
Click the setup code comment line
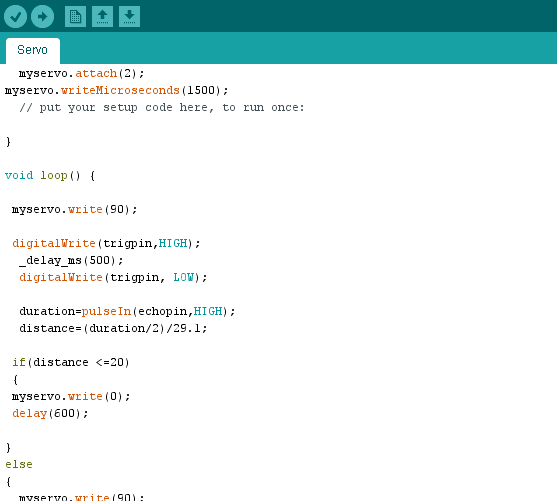coord(162,107)
